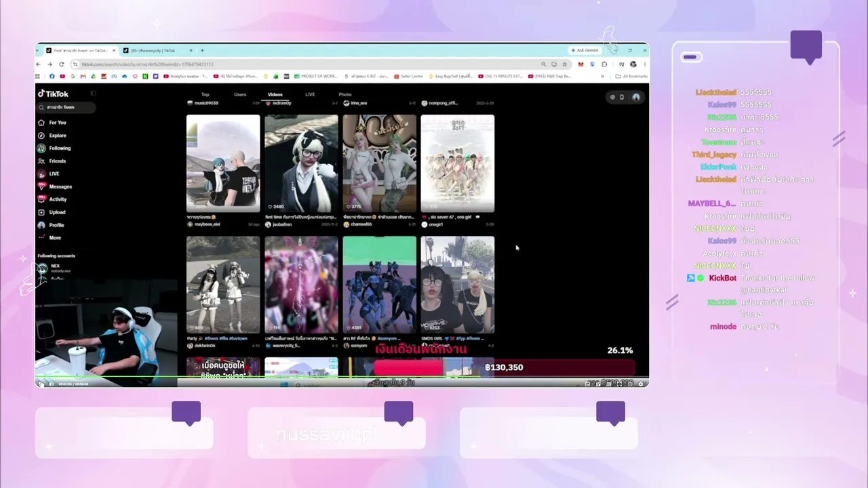Open a new browser tab

coord(202,50)
